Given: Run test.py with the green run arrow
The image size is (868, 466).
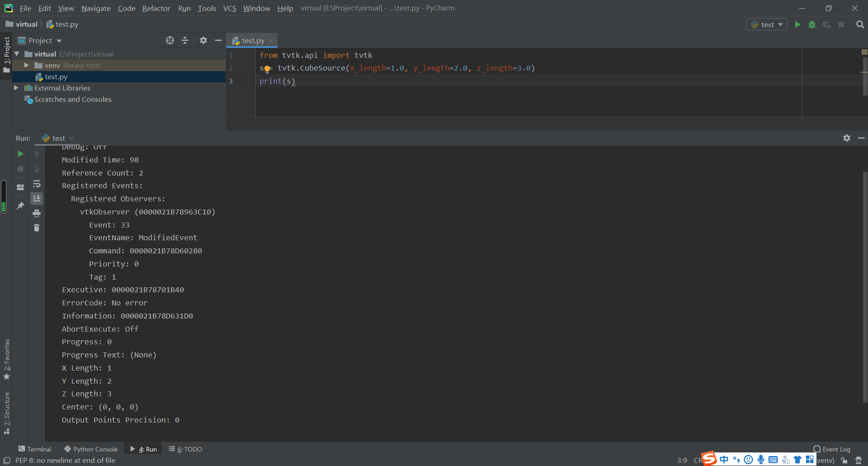Looking at the screenshot, I should [797, 24].
